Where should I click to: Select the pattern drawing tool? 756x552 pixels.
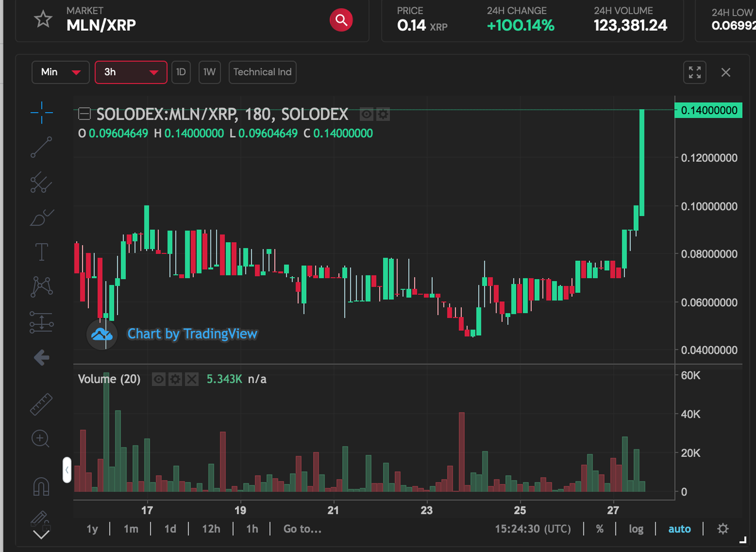point(41,287)
